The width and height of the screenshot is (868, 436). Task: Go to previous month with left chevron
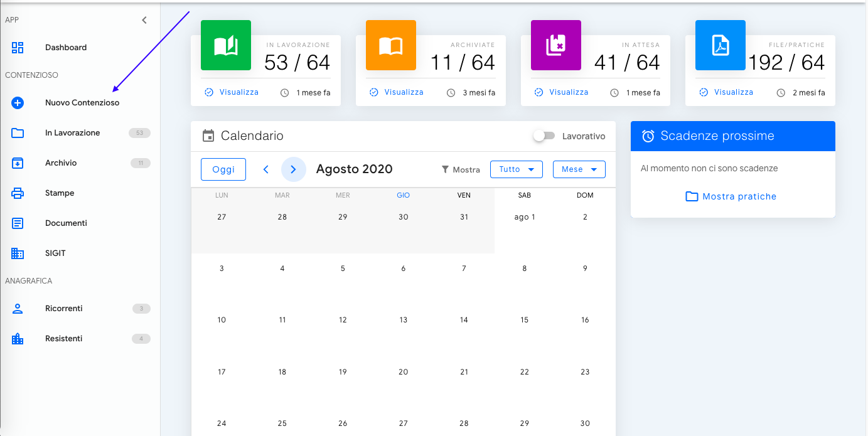[265, 169]
